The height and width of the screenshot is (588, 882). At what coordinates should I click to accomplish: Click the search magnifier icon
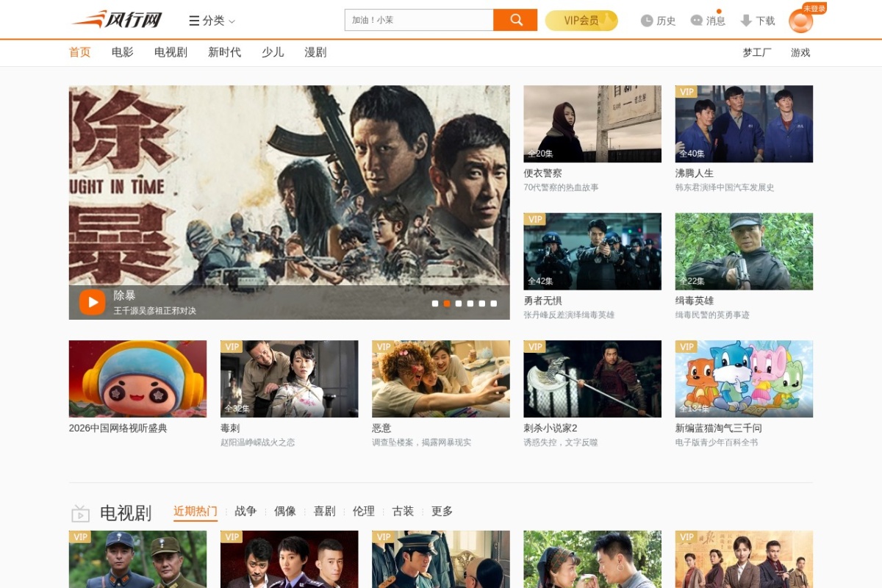[x=515, y=20]
